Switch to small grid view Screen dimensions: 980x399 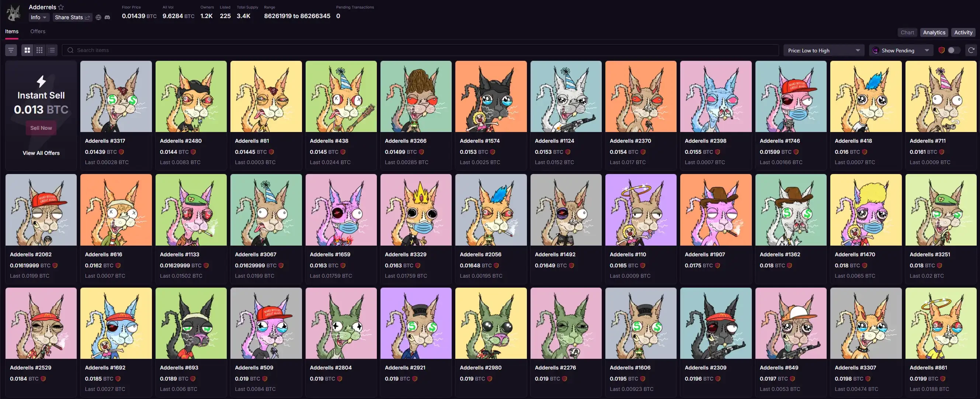39,50
